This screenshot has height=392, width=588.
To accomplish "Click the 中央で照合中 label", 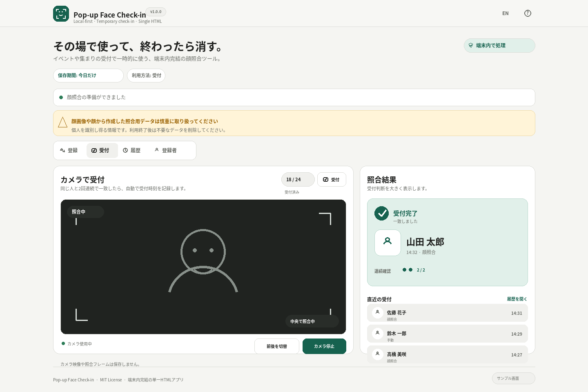I will (x=312, y=321).
